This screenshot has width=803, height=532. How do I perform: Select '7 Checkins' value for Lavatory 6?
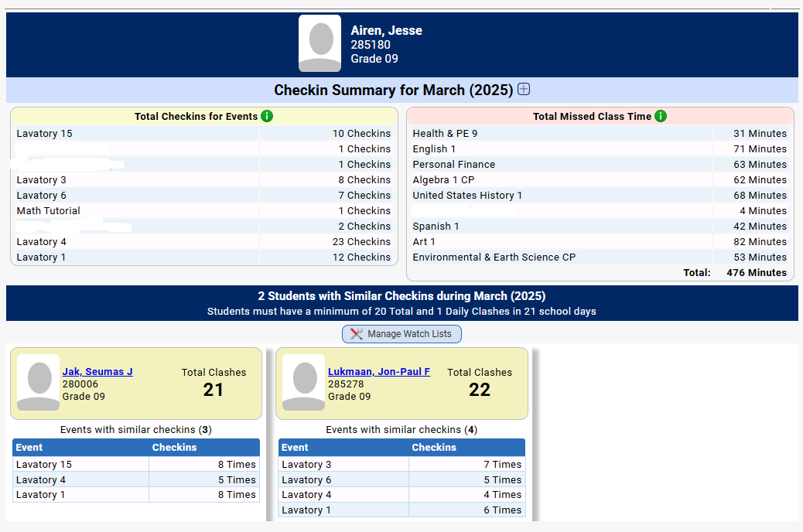click(x=364, y=195)
